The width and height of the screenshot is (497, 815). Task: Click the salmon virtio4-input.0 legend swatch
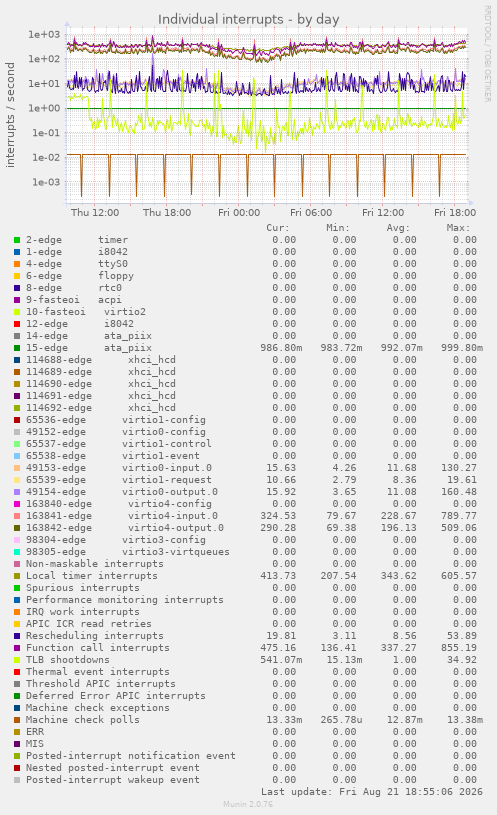click(17, 516)
